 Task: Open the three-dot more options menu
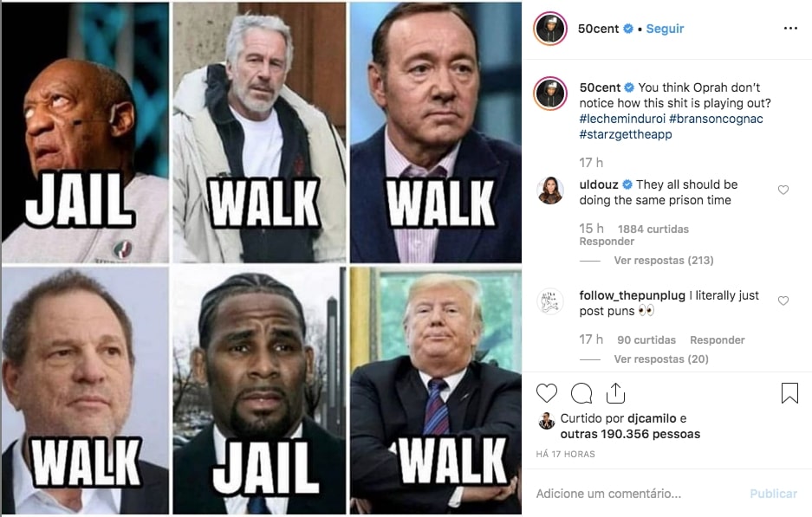[790, 29]
